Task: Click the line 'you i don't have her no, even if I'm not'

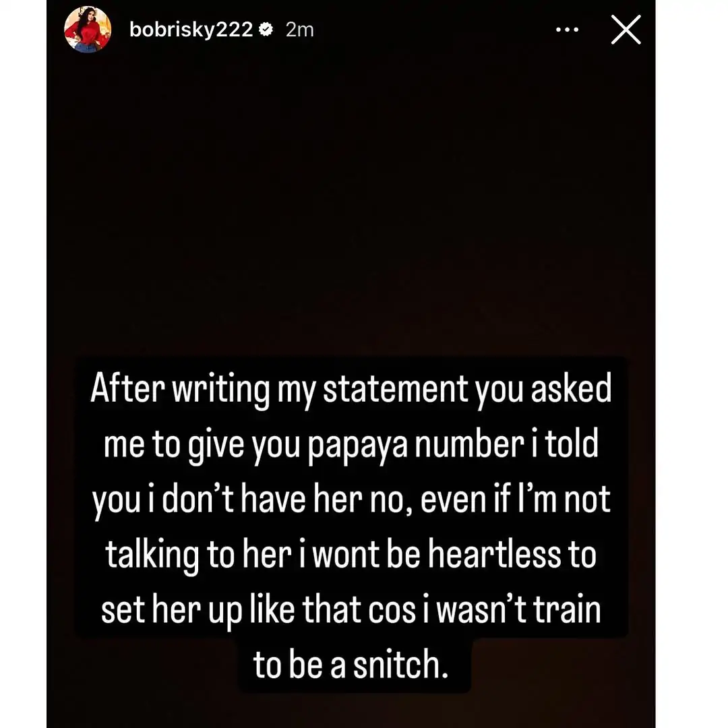Action: [x=351, y=500]
